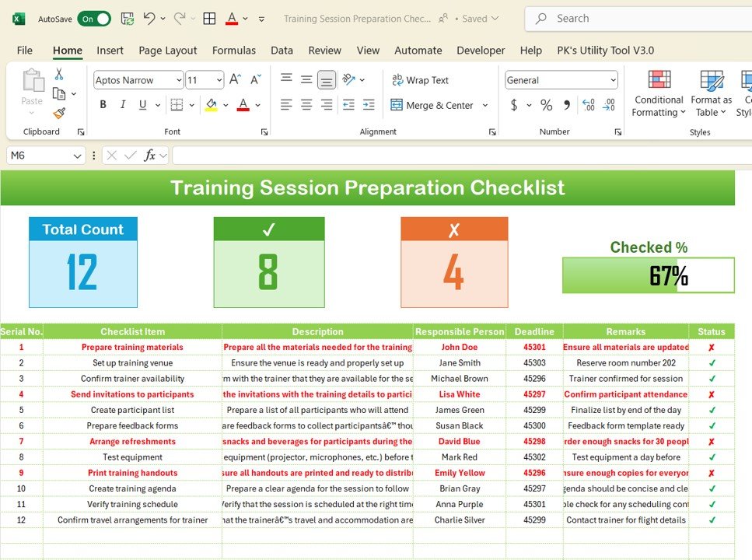Click inside the Search box
The image size is (752, 560).
point(638,19)
